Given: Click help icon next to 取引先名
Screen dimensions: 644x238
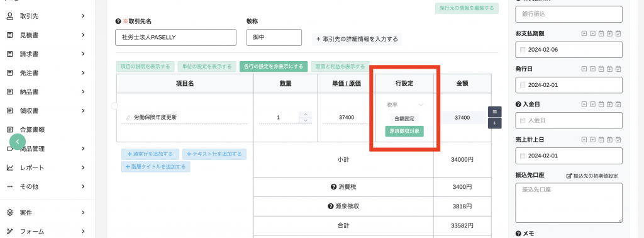Looking at the screenshot, I should (118, 21).
